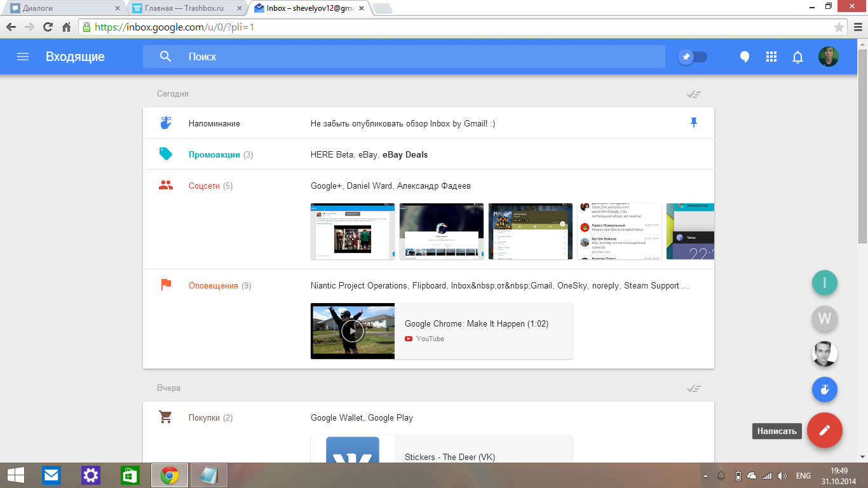Click the YouTube label on the video card
The height and width of the screenshot is (488, 868).
[430, 339]
